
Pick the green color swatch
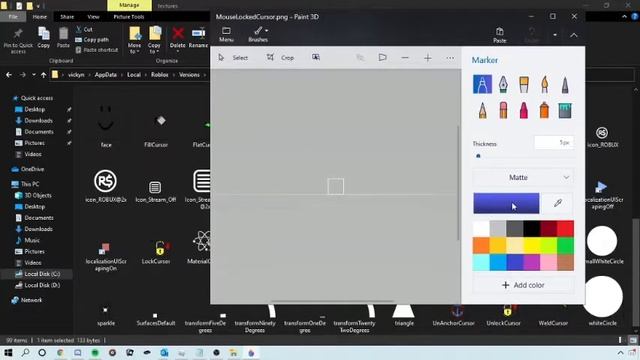point(565,245)
